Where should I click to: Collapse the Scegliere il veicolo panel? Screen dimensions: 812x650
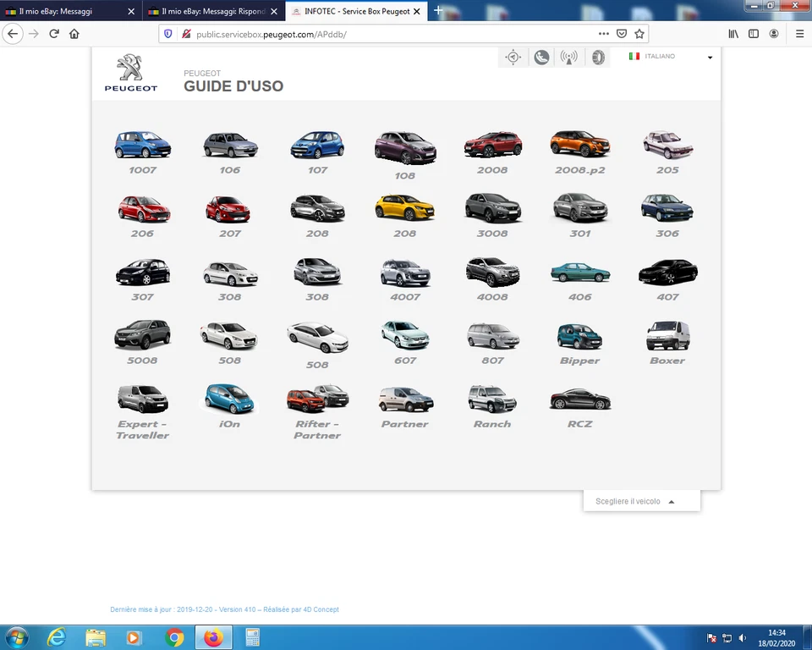tap(672, 501)
